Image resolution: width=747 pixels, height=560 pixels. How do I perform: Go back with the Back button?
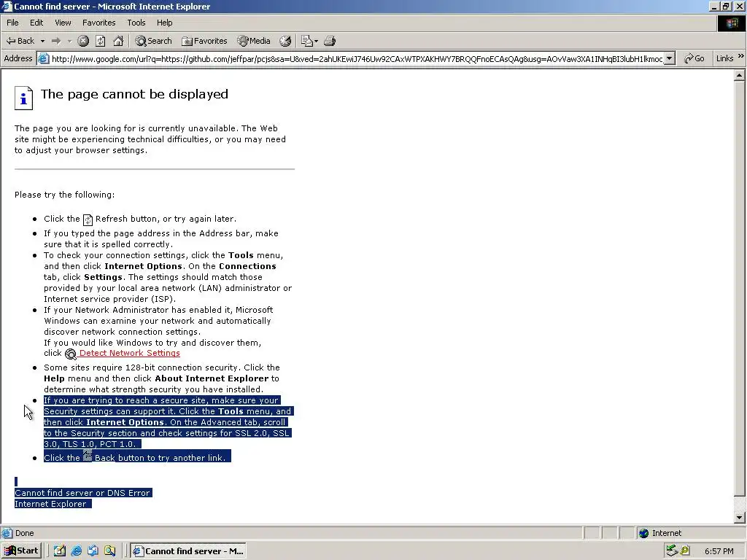(20, 41)
